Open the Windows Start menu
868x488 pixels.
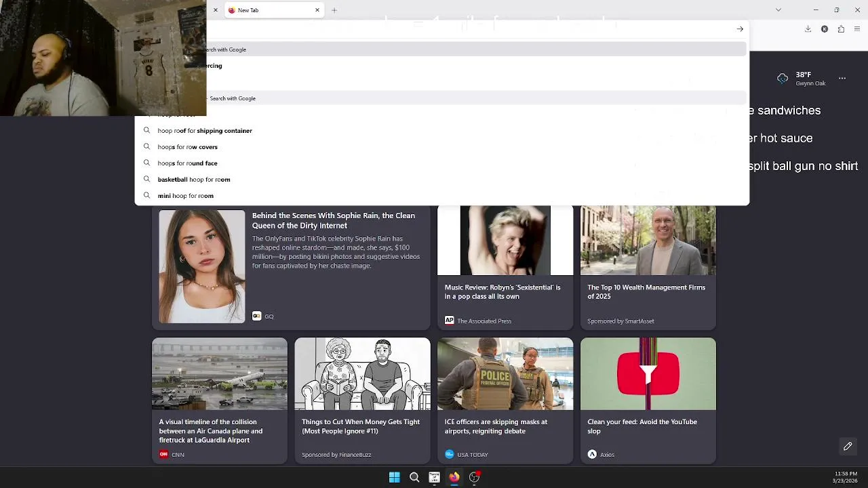(394, 477)
